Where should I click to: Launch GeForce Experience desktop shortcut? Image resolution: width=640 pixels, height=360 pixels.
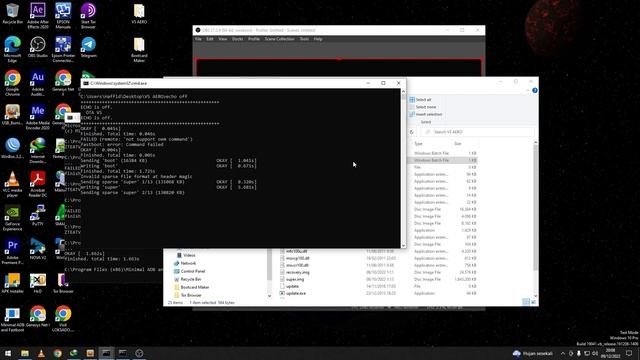coord(12,218)
